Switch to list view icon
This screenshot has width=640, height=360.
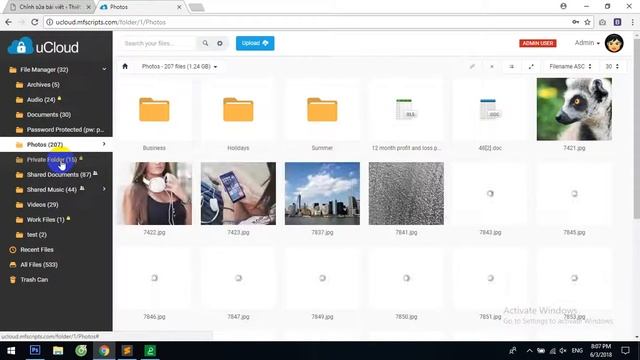click(x=511, y=67)
